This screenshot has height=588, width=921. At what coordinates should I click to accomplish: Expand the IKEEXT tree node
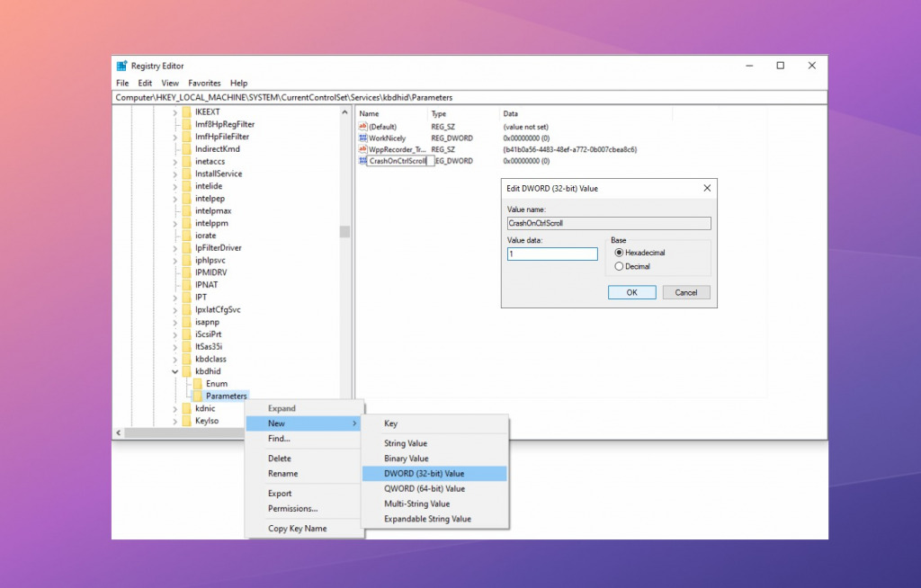175,112
